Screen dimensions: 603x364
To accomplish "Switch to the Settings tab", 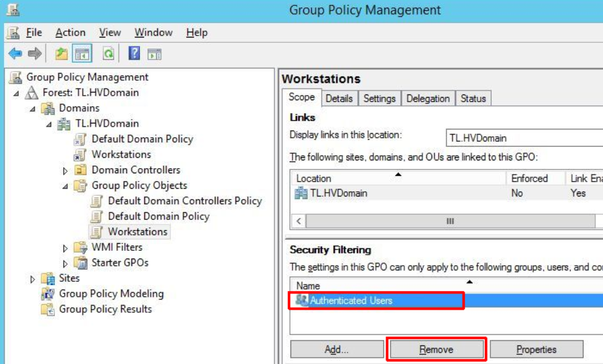I will pos(379,98).
